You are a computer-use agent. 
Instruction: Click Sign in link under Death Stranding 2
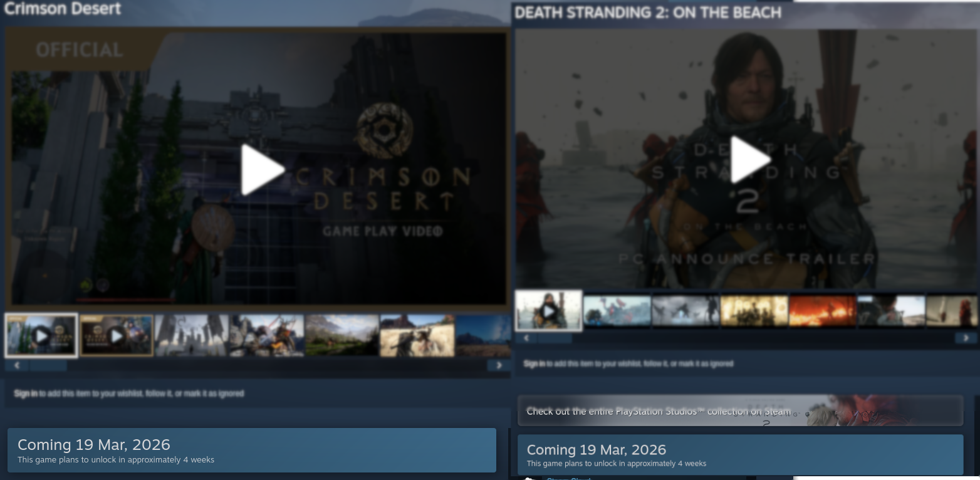(534, 363)
